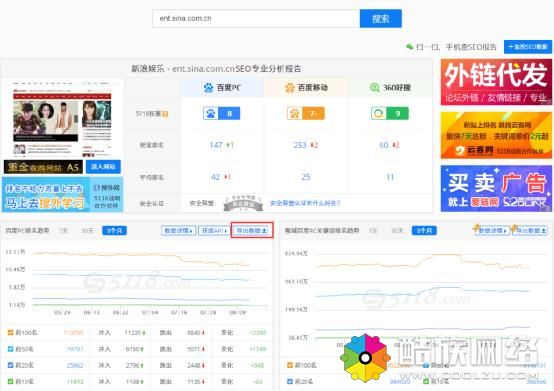
Task: Open the red 外链代发 advertisement
Action: pyautogui.click(x=496, y=82)
